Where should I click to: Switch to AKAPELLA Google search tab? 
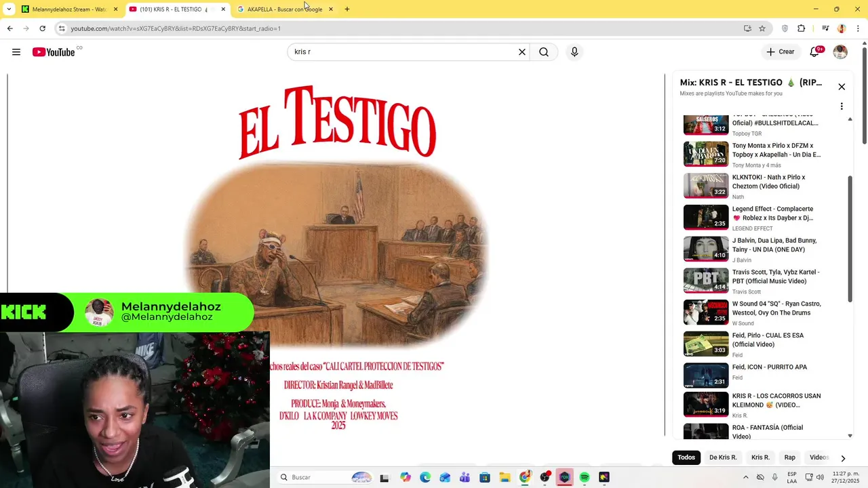pos(285,9)
